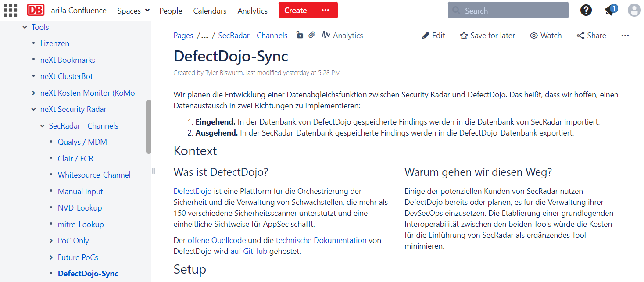
Task: Open the Spaces dropdown menu
Action: coord(133,11)
